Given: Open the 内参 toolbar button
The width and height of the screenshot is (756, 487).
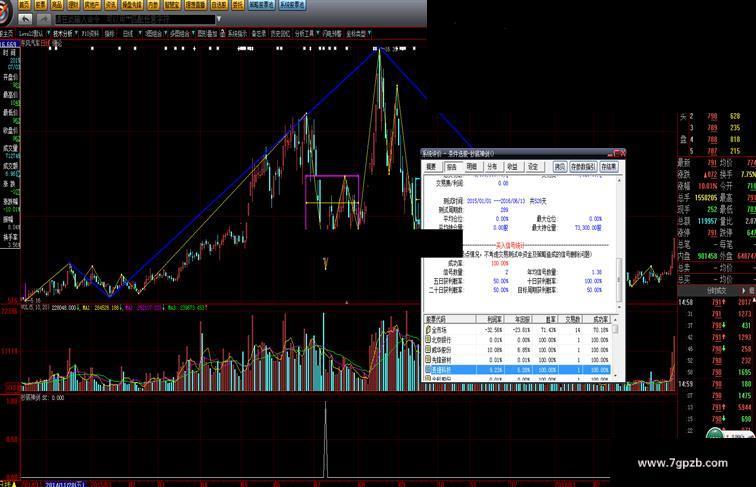Looking at the screenshot, I should point(153,5).
